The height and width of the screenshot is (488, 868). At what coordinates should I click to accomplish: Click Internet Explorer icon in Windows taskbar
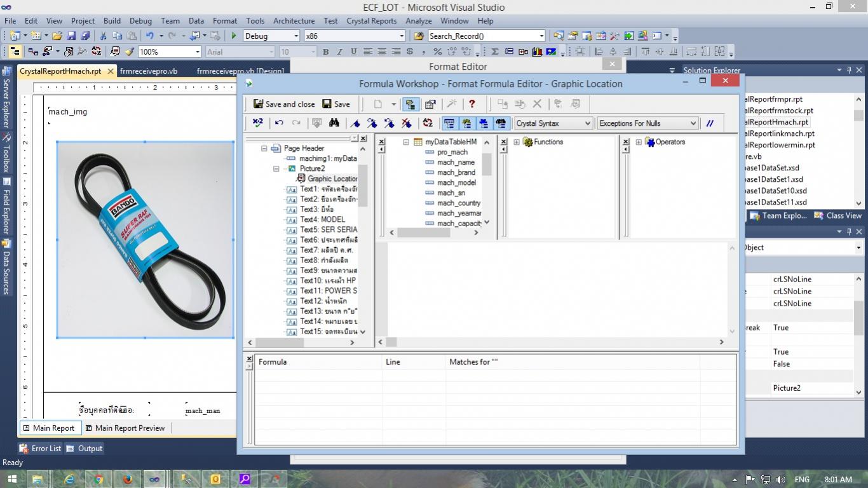coord(70,479)
